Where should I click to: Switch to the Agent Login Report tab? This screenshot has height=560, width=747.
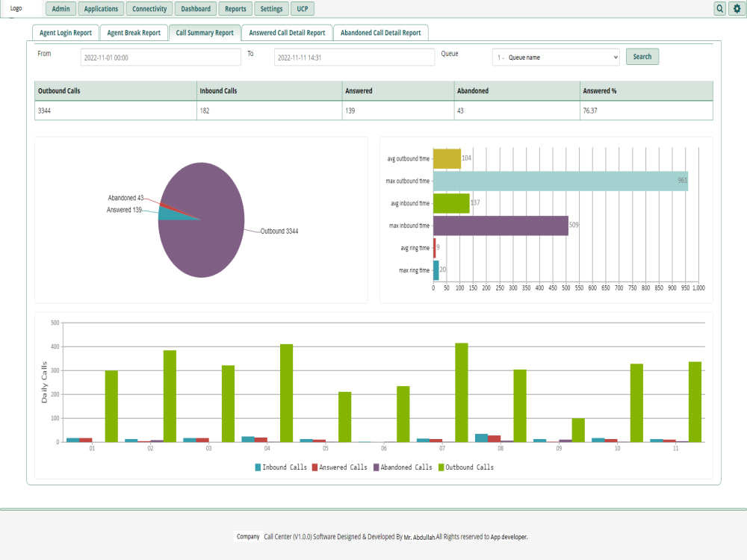(x=66, y=32)
